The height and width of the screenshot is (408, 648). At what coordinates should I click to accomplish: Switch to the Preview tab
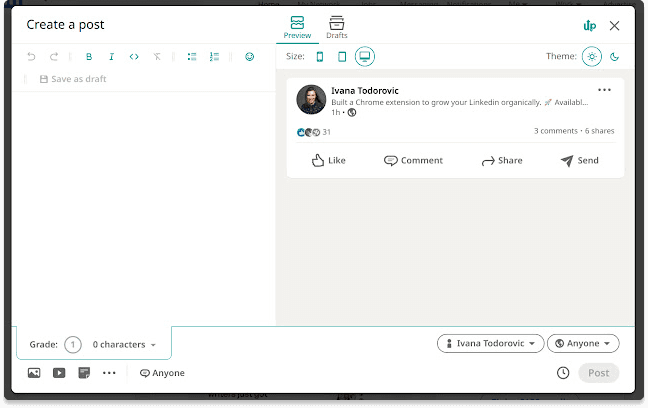tap(297, 27)
